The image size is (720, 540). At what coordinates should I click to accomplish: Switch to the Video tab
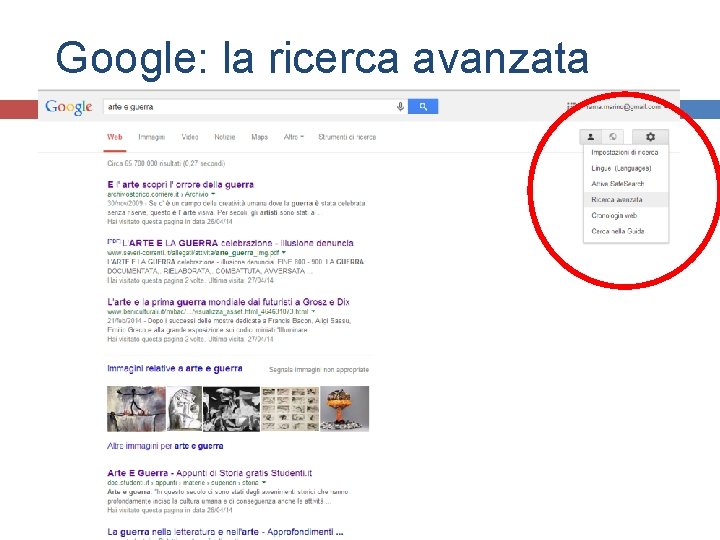(x=190, y=137)
